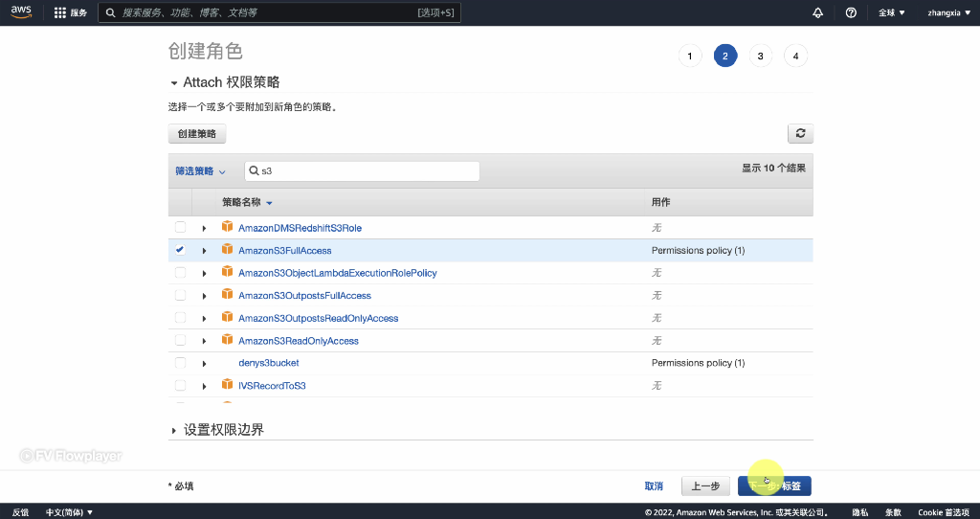Check the AmazonS3ReadOnlyAccess checkbox
980x519 pixels.
pyautogui.click(x=180, y=340)
